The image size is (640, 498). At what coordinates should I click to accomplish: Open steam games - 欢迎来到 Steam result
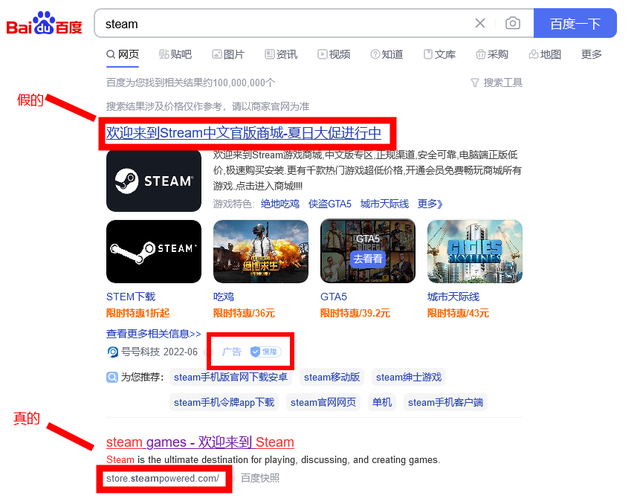click(200, 442)
